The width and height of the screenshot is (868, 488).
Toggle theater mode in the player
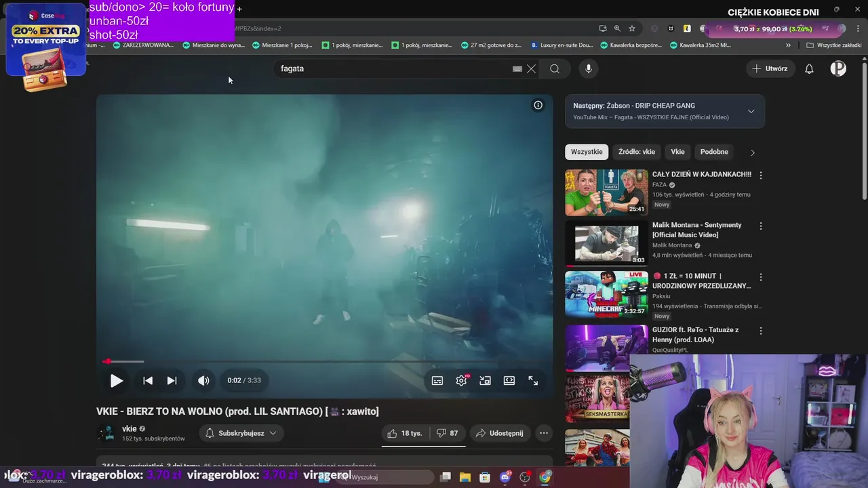[x=509, y=381]
